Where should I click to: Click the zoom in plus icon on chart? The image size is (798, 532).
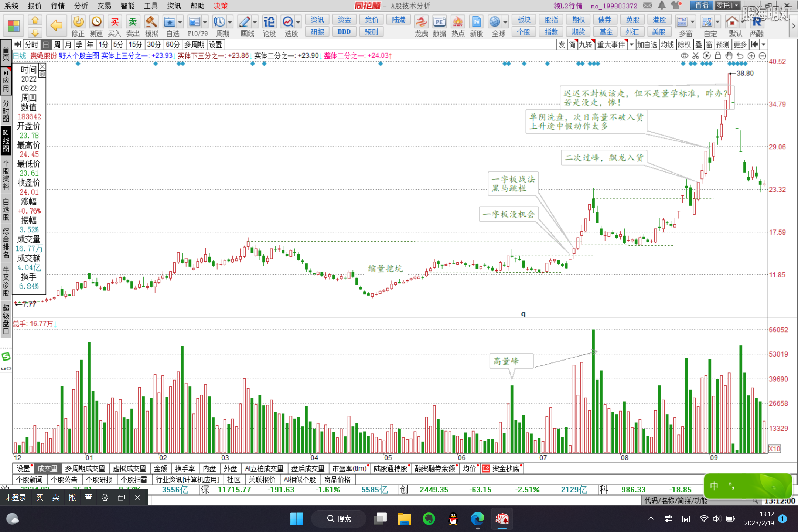tap(751, 56)
